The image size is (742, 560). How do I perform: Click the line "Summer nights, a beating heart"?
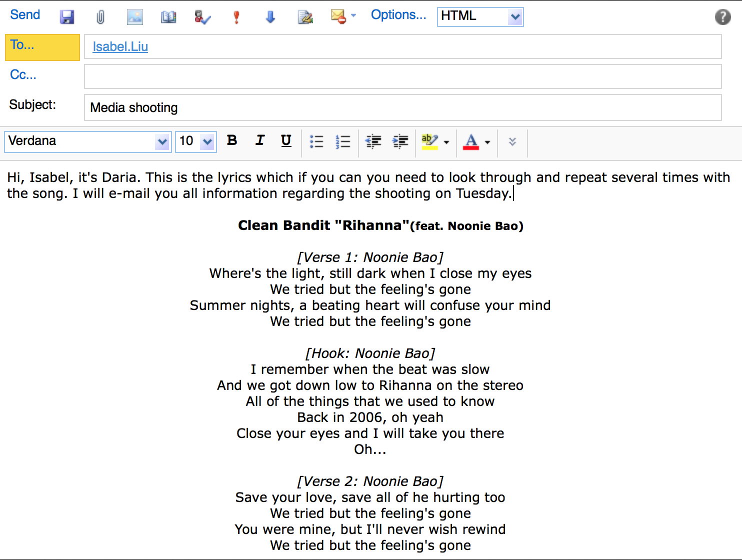click(370, 305)
